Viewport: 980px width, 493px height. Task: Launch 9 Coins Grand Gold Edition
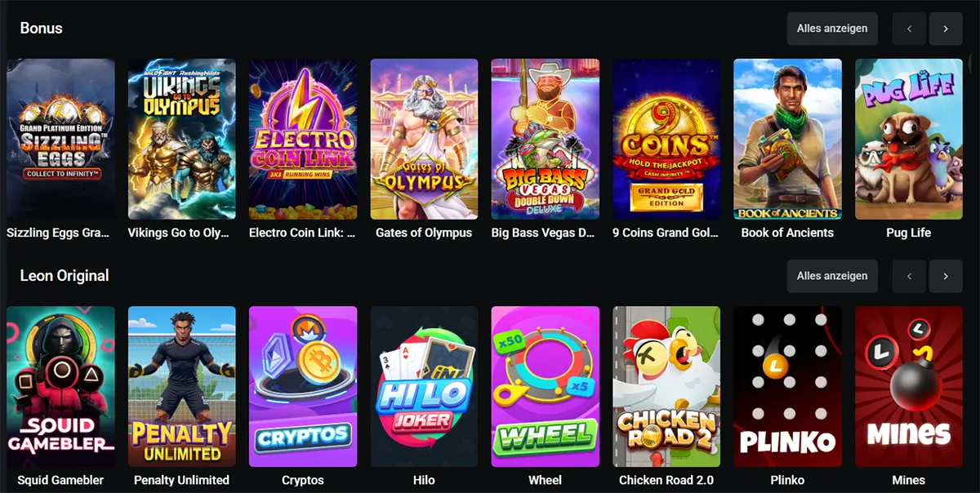click(x=666, y=139)
